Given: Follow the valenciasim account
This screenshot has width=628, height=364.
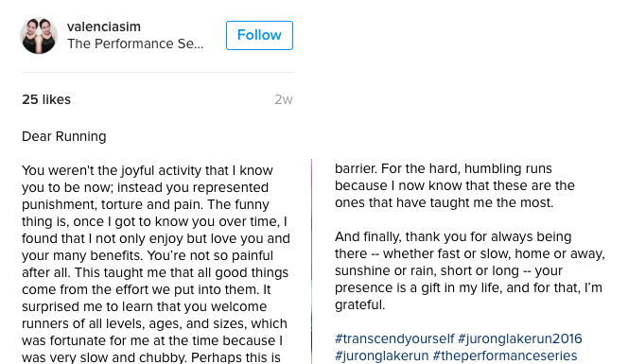Looking at the screenshot, I should 259,35.
